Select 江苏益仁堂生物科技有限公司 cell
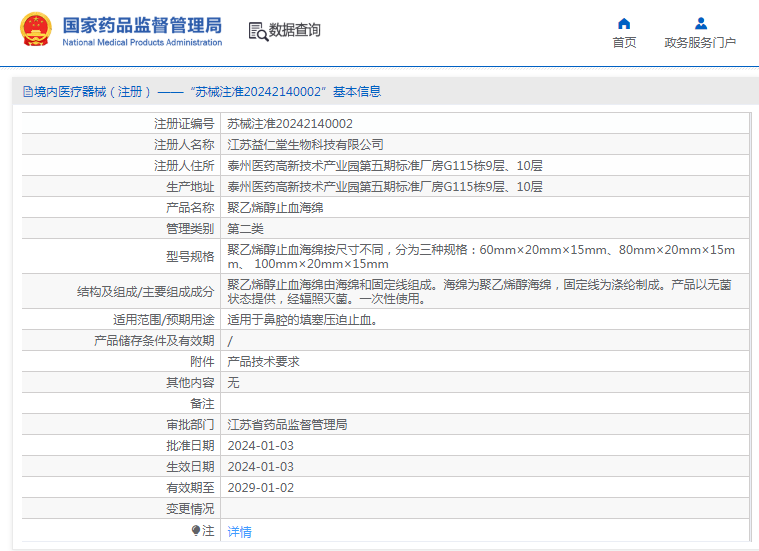This screenshot has height=551, width=759. 305,144
